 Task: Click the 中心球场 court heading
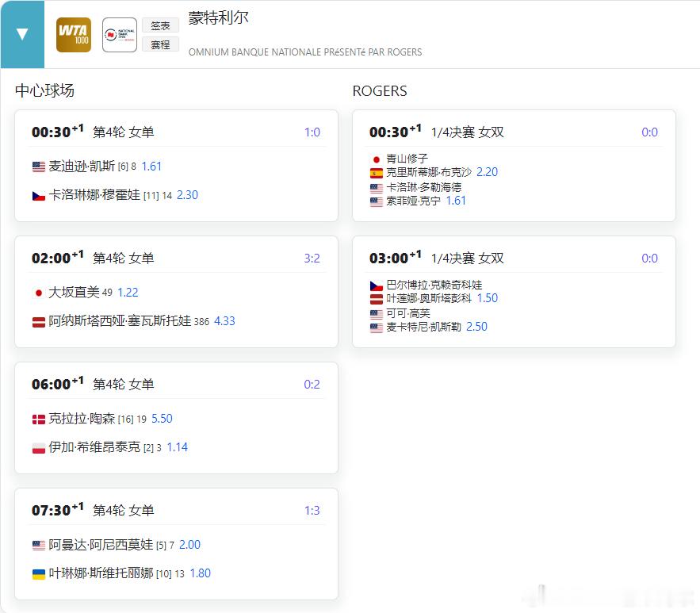pos(44,90)
